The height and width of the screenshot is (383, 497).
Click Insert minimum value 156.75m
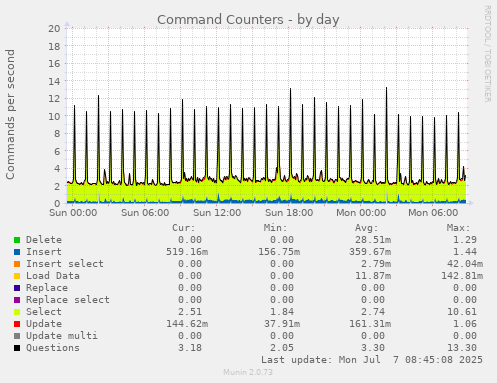point(279,252)
